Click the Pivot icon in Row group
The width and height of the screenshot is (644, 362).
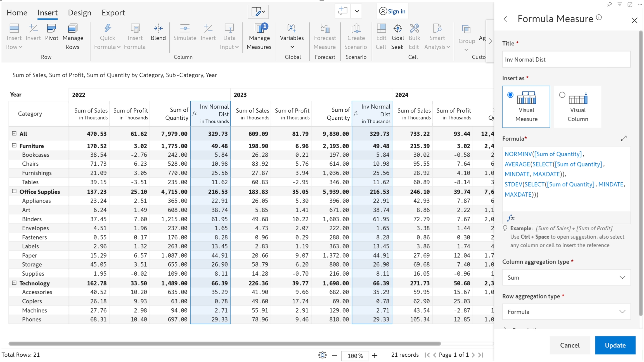click(52, 33)
